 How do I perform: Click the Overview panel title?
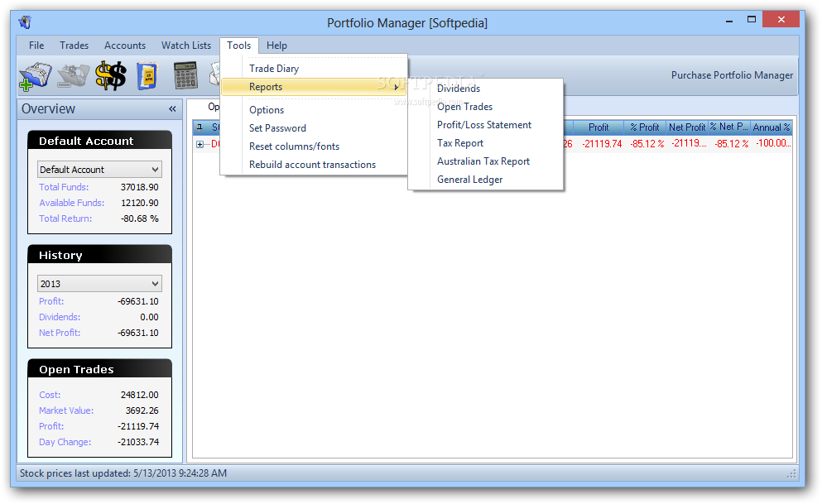(48, 109)
